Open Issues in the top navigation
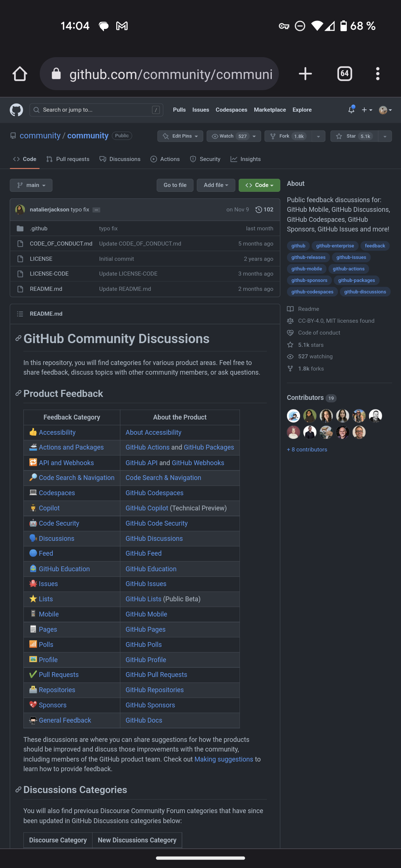This screenshot has height=868, width=401. pyautogui.click(x=200, y=110)
